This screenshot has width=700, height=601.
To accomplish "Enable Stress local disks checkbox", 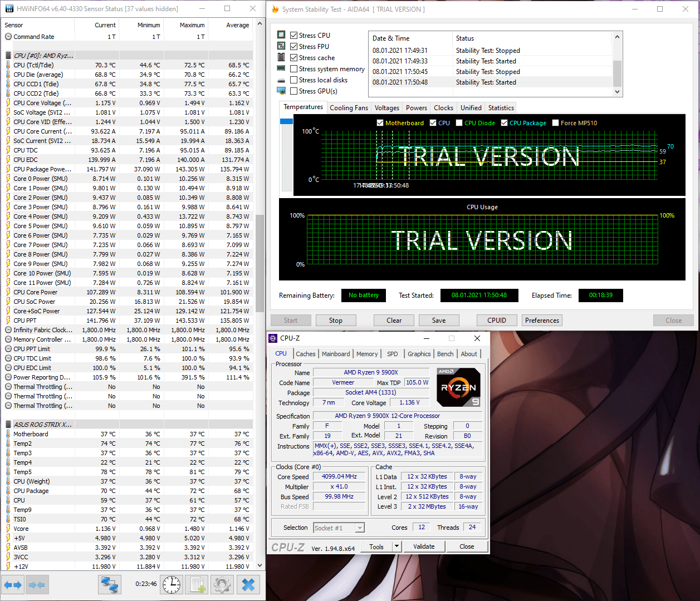I will [293, 80].
